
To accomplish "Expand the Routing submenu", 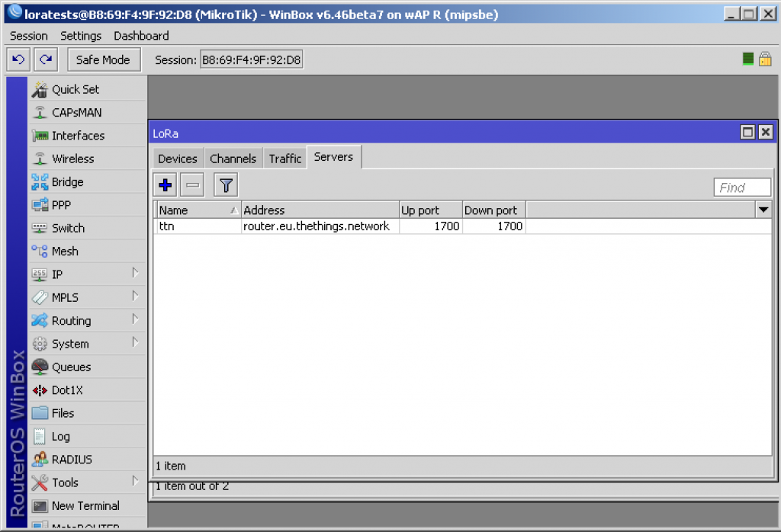I will tap(71, 321).
